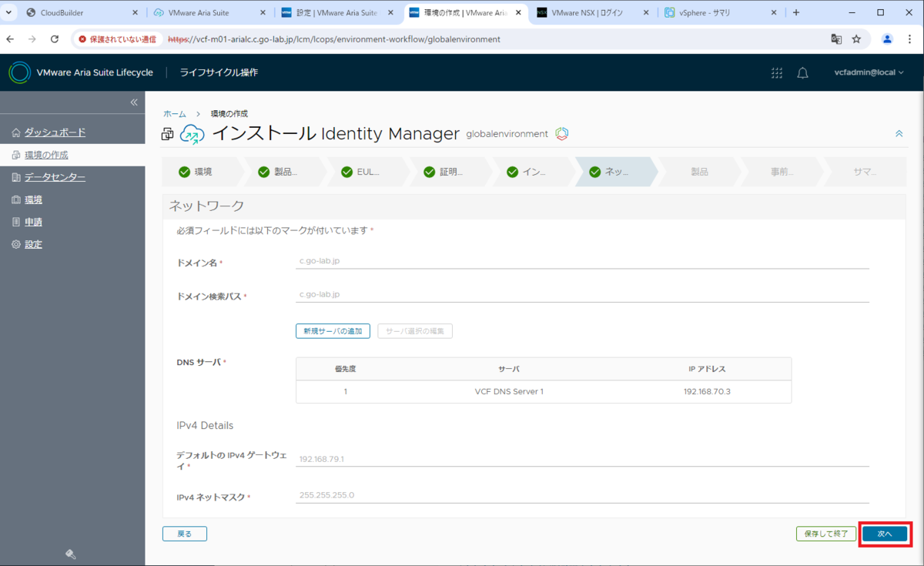Reload the page
Image resolution: width=924 pixels, height=566 pixels.
55,39
